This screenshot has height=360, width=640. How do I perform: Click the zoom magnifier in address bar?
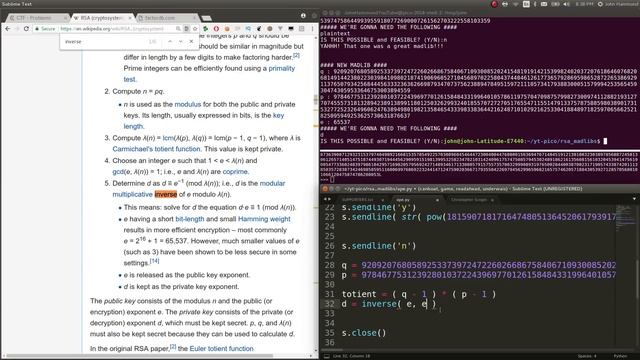pos(178,29)
